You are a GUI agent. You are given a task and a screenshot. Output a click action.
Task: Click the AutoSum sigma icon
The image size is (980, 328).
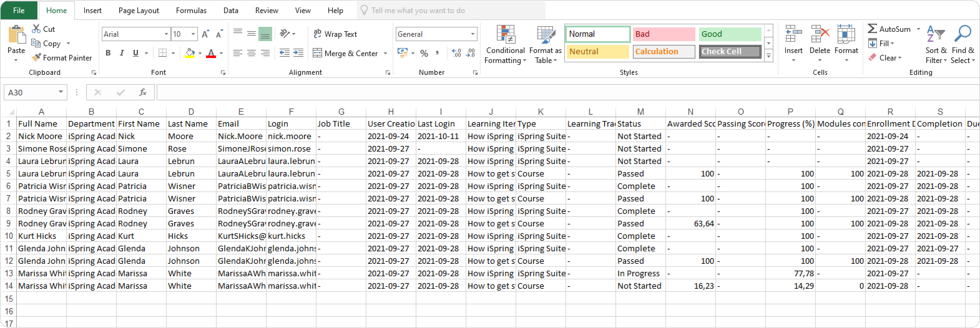click(872, 29)
